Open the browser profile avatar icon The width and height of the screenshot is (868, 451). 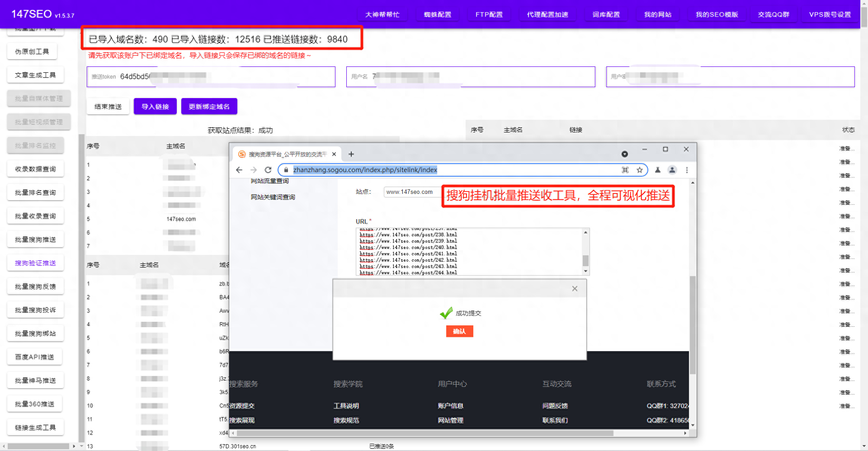pos(672,170)
